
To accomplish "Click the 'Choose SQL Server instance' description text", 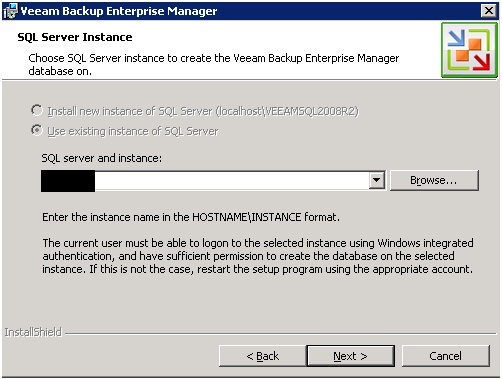I will (214, 64).
